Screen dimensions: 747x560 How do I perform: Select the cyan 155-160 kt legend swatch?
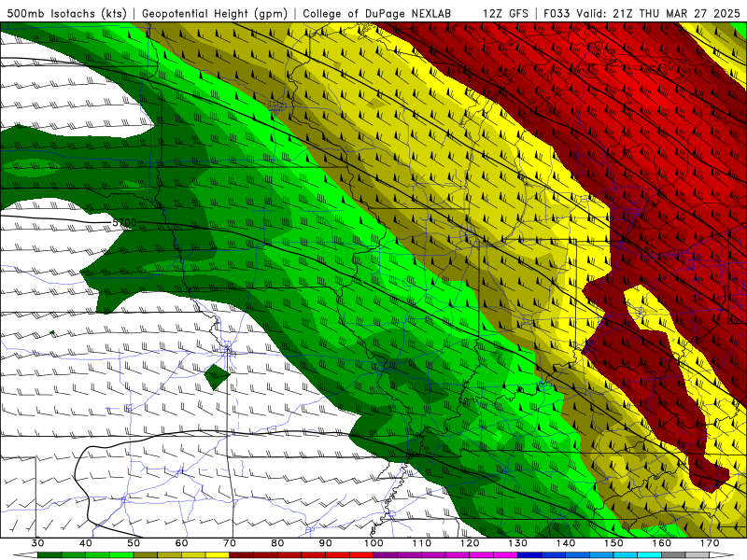649,555
